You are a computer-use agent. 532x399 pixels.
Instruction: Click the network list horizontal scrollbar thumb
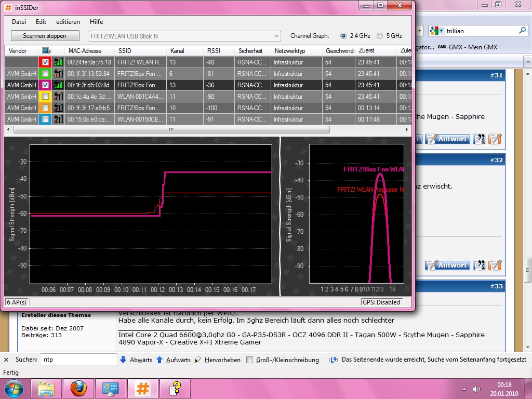pyautogui.click(x=171, y=129)
